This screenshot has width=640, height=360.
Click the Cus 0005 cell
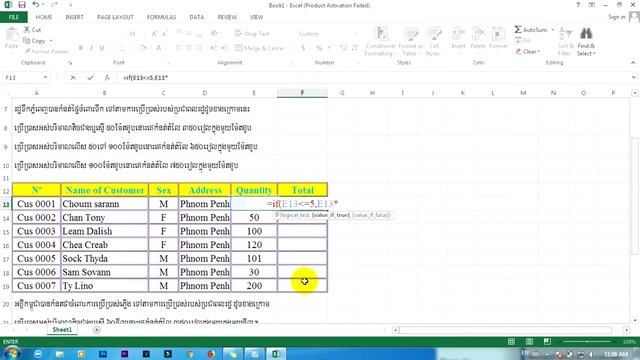[37, 258]
